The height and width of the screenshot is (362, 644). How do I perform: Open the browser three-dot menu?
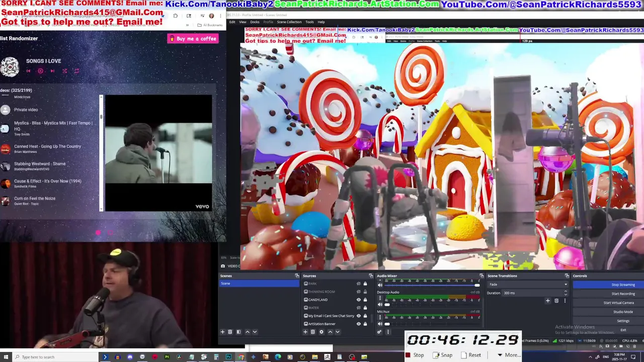click(x=221, y=16)
